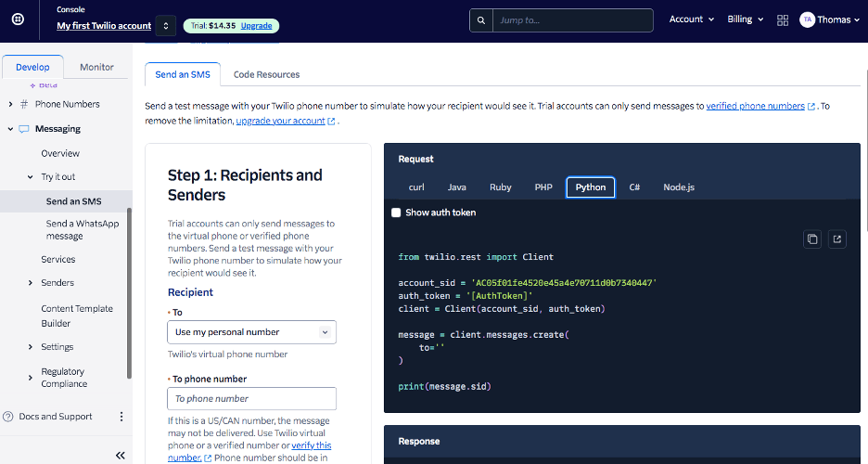Click the search magnifier icon
This screenshot has width=868, height=464.
pos(480,19)
